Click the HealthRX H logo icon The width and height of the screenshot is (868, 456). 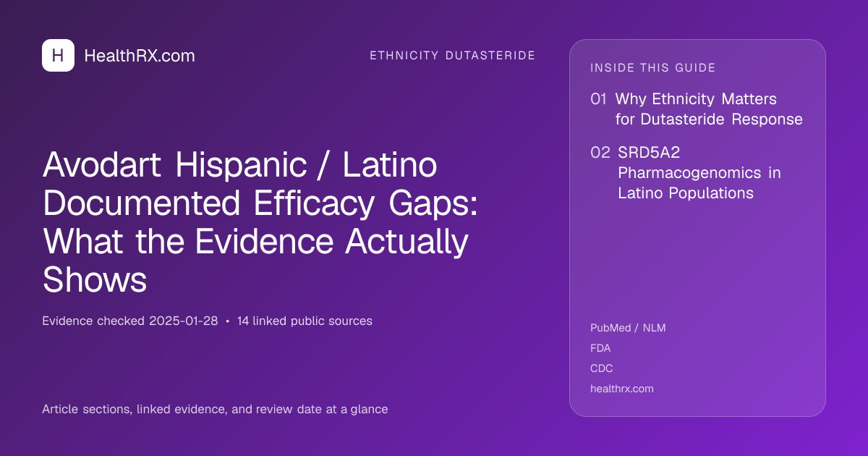coord(58,55)
